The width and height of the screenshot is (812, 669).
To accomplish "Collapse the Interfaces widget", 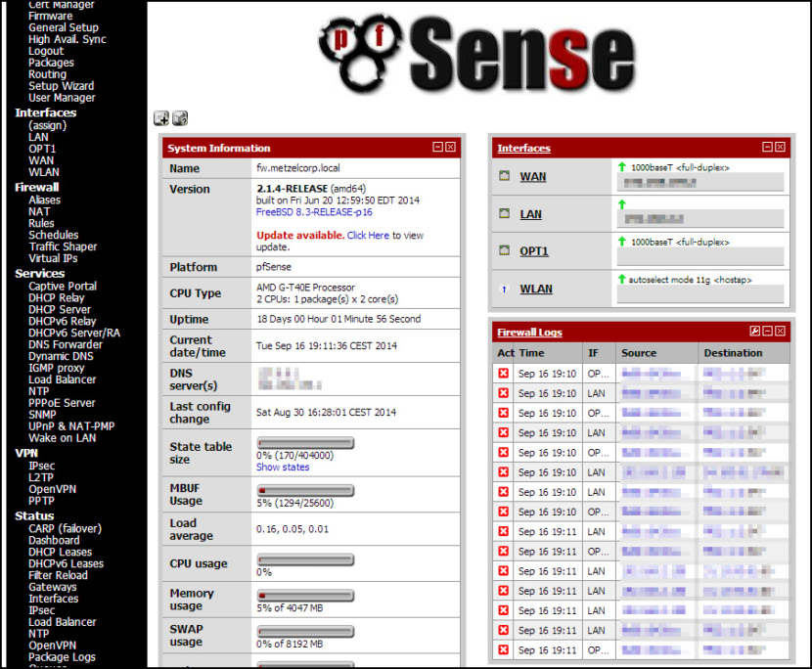I will coord(770,147).
